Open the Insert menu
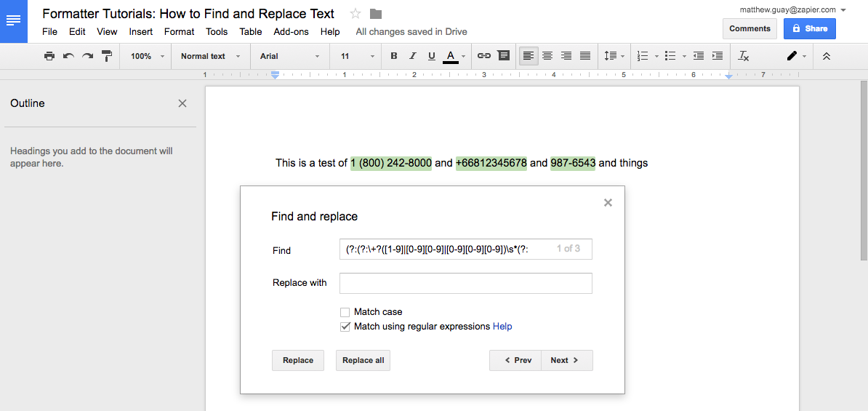 coord(141,32)
